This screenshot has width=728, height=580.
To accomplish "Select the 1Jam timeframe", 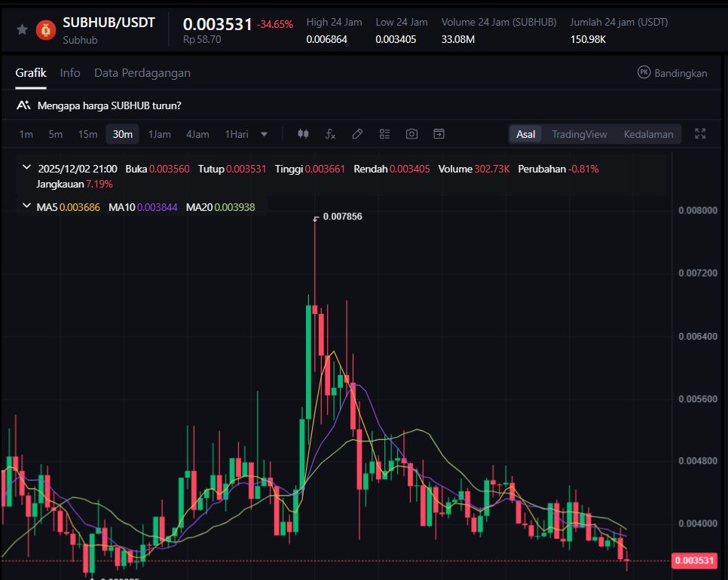I will coord(159,134).
